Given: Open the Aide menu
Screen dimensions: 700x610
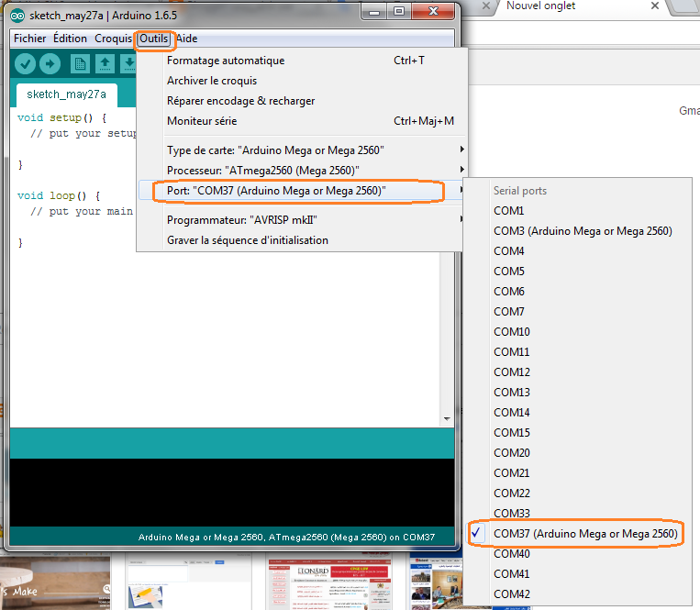Looking at the screenshot, I should pos(186,39).
